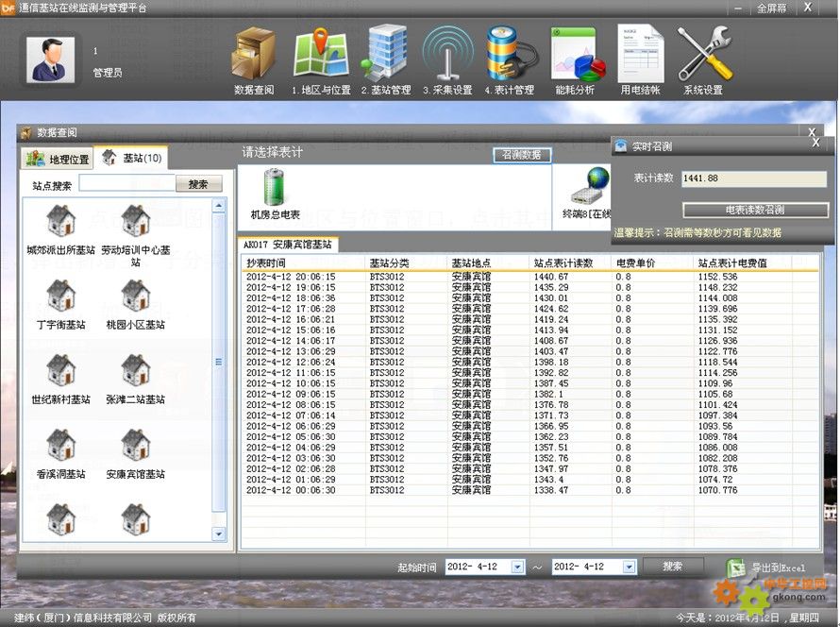840x627 pixels.
Task: Select 安康宾馆基站 station icon
Action: coord(136,447)
